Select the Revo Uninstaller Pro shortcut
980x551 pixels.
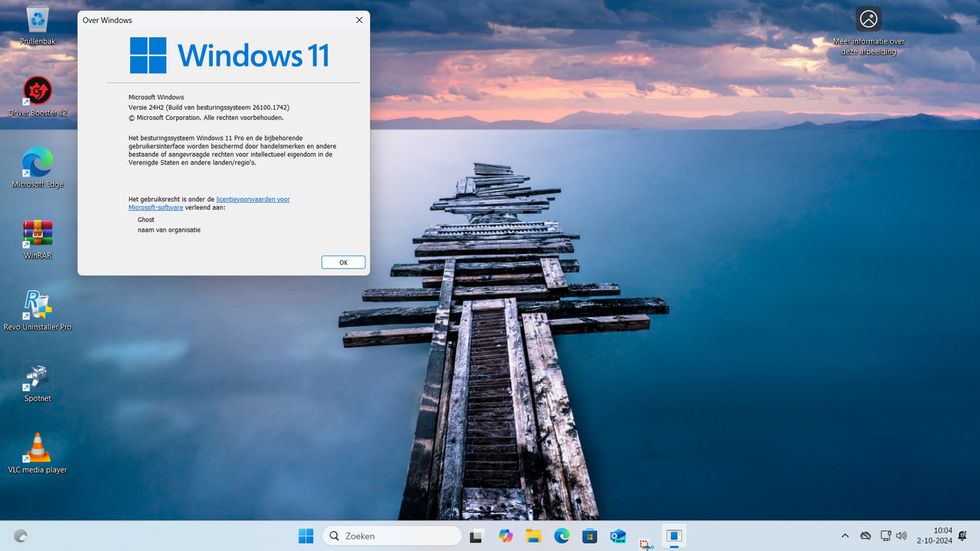pos(38,311)
